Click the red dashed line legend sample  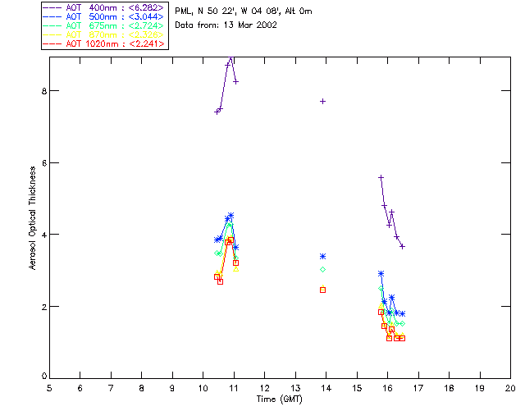[x=52, y=43]
